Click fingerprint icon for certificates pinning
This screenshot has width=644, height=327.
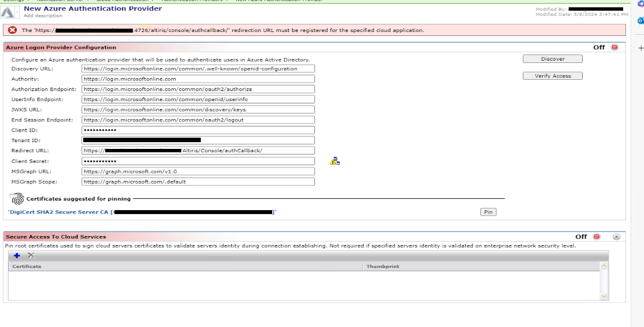pos(17,198)
